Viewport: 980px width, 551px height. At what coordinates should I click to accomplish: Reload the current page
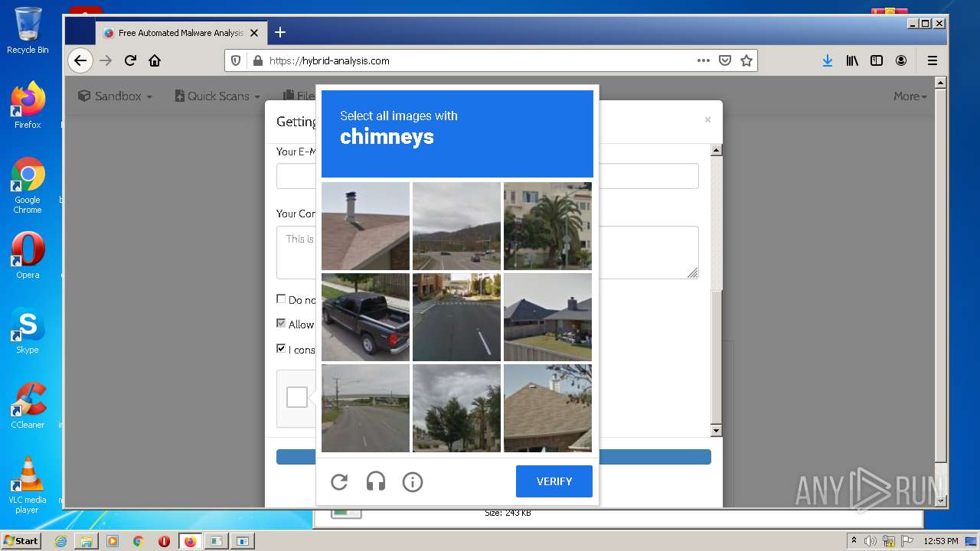click(130, 60)
